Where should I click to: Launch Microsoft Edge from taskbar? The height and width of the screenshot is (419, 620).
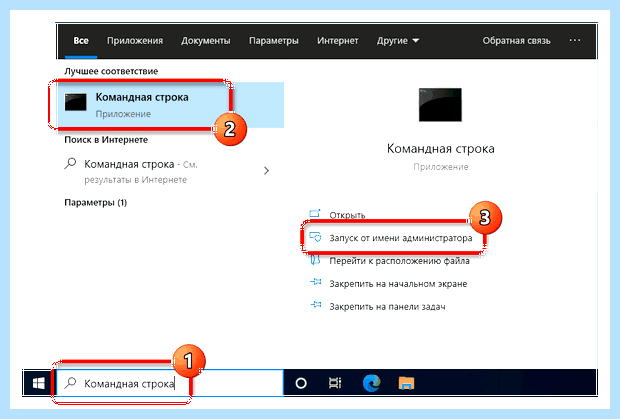pyautogui.click(x=371, y=383)
